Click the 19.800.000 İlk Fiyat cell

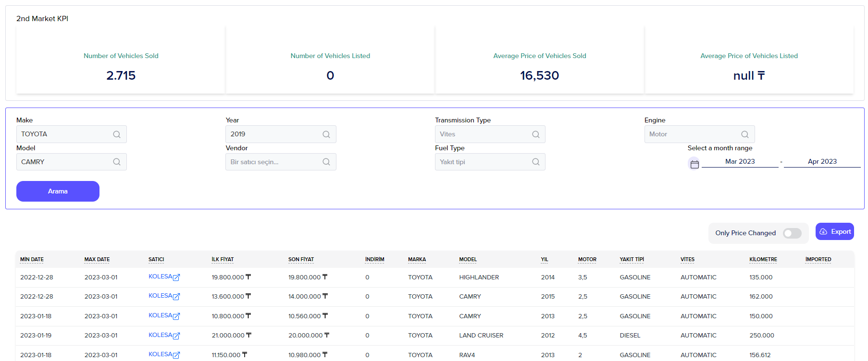click(x=231, y=277)
